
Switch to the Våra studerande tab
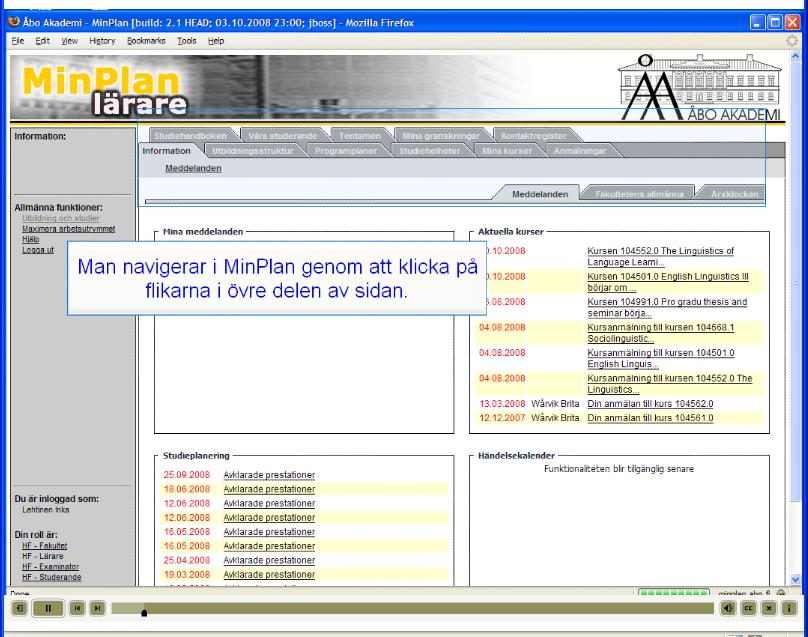[x=282, y=136]
